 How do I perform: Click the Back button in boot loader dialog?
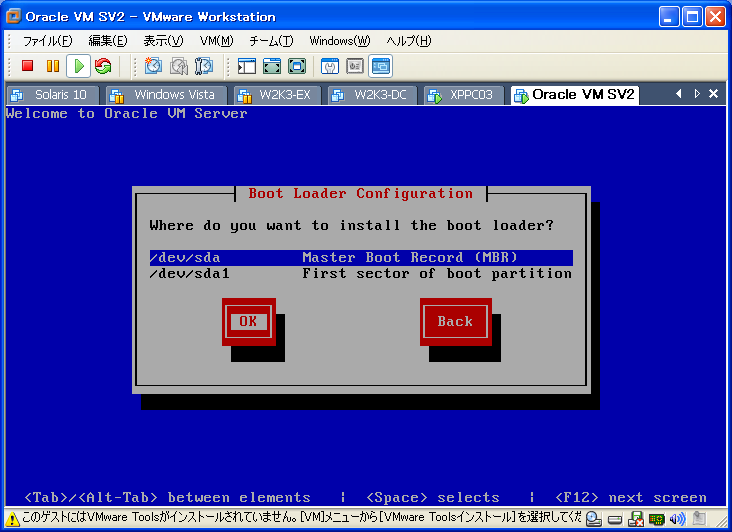pos(455,322)
